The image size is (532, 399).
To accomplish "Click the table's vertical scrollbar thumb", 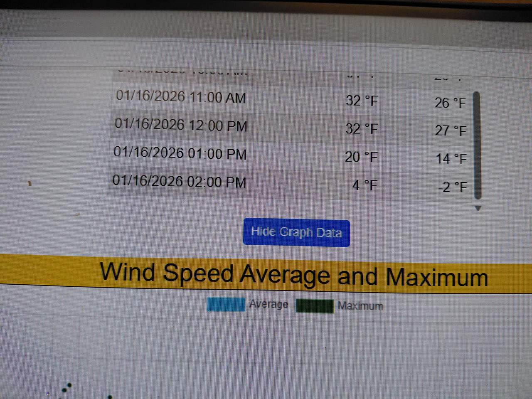I will point(477,145).
